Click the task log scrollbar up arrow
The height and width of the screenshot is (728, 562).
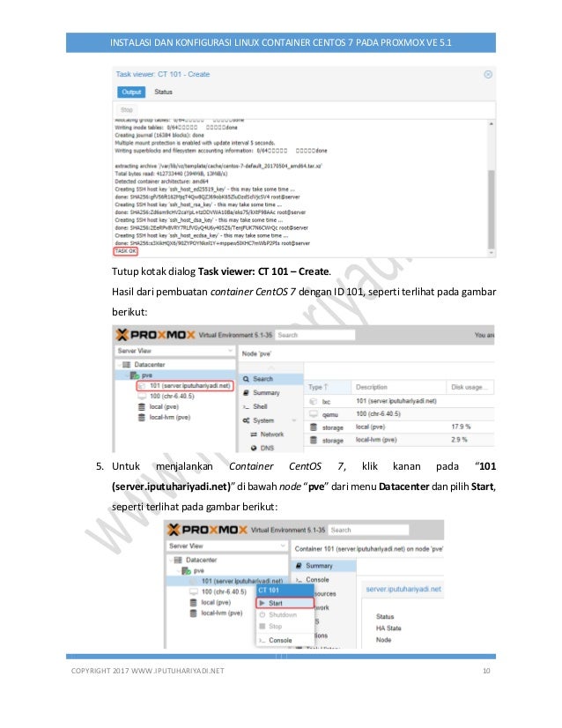(491, 124)
